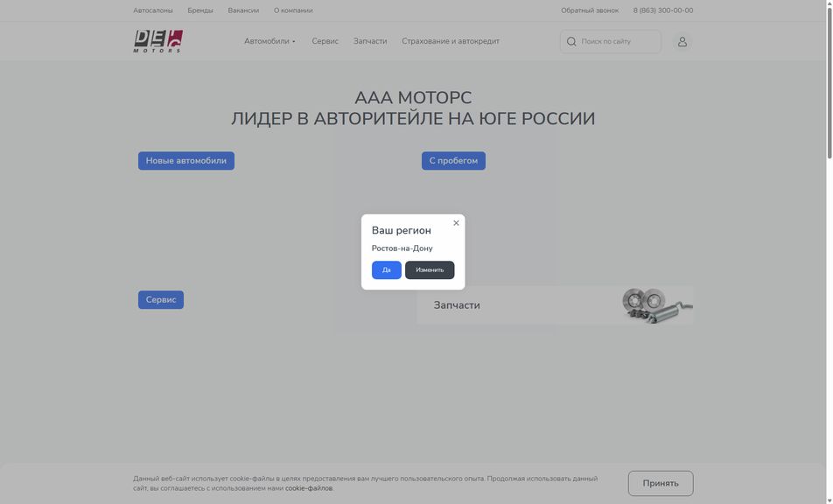Viewport: 833px width, 504px height.
Task: Click the blue Сервис tile button
Action: 160,299
